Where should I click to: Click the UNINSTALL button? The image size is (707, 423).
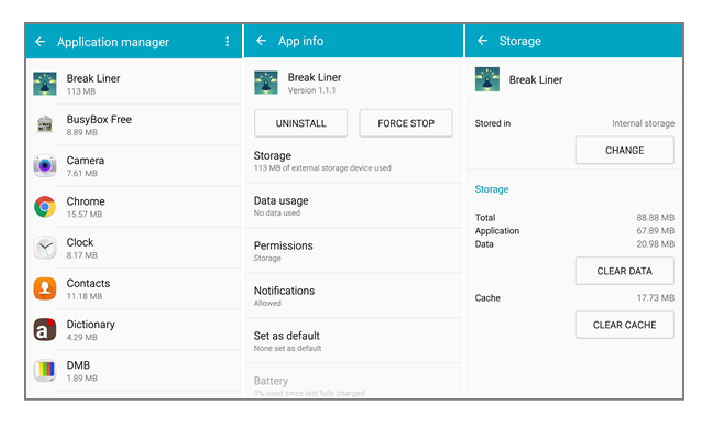point(301,123)
